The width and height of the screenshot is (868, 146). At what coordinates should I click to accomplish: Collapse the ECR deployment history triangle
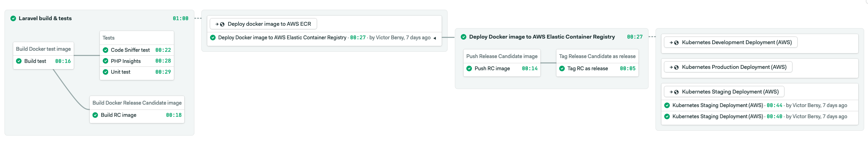click(435, 38)
